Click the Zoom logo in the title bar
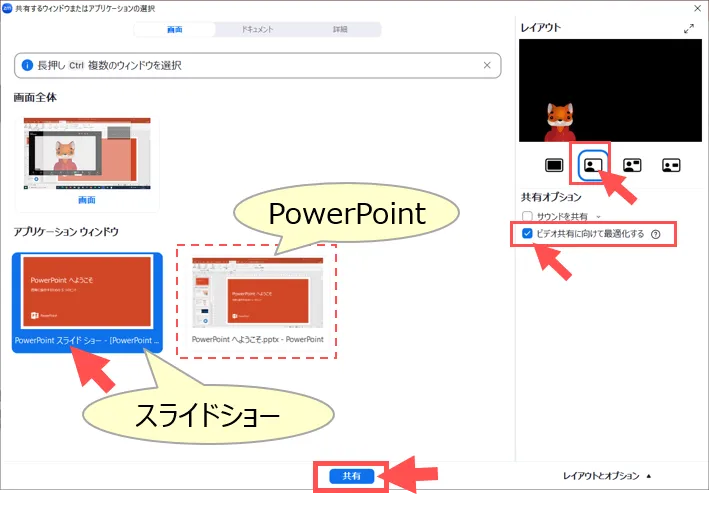 (7, 8)
